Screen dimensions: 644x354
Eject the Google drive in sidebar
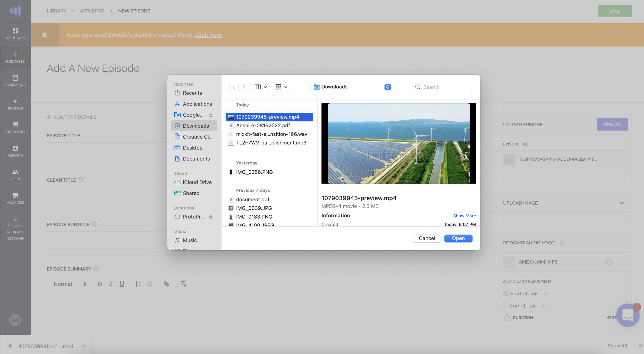pyautogui.click(x=211, y=115)
